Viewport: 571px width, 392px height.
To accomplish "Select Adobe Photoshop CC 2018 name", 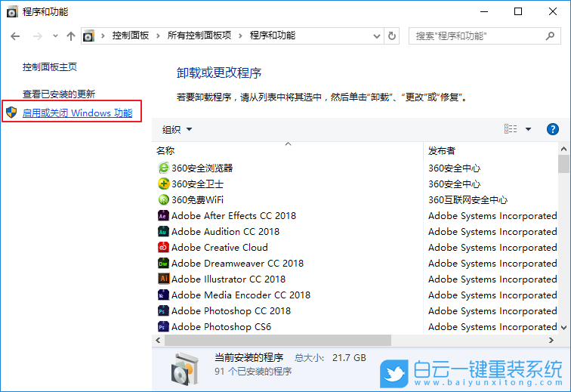I will (231, 310).
